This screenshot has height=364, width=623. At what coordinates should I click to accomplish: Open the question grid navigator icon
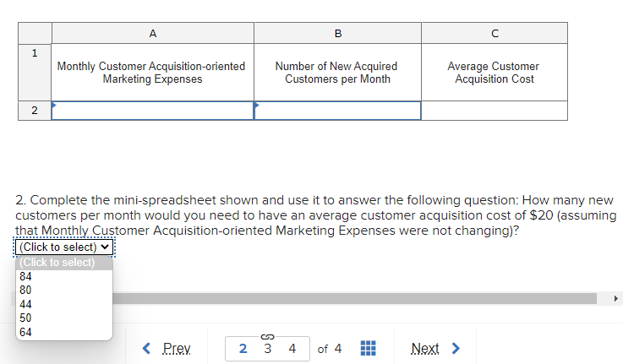(368, 348)
